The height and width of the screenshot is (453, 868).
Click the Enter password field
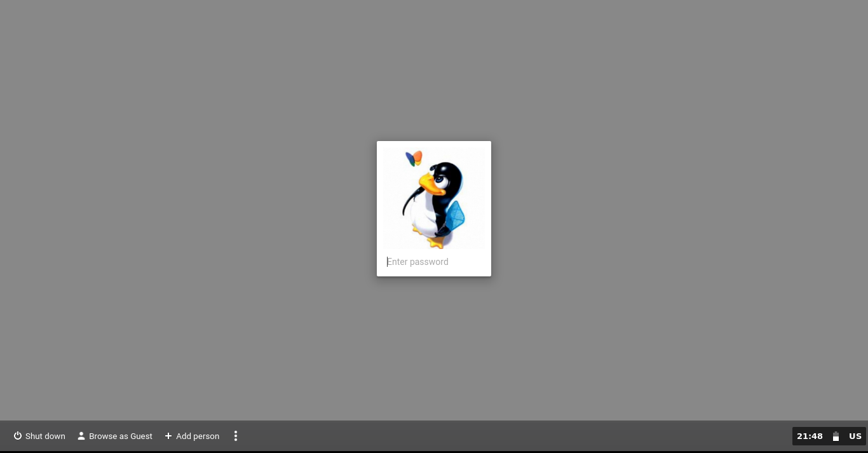(x=434, y=262)
